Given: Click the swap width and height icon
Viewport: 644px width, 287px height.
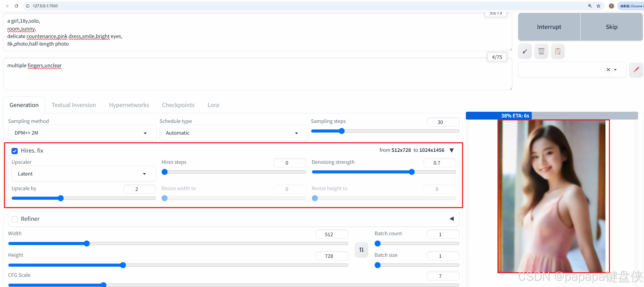Looking at the screenshot, I should coord(361,250).
